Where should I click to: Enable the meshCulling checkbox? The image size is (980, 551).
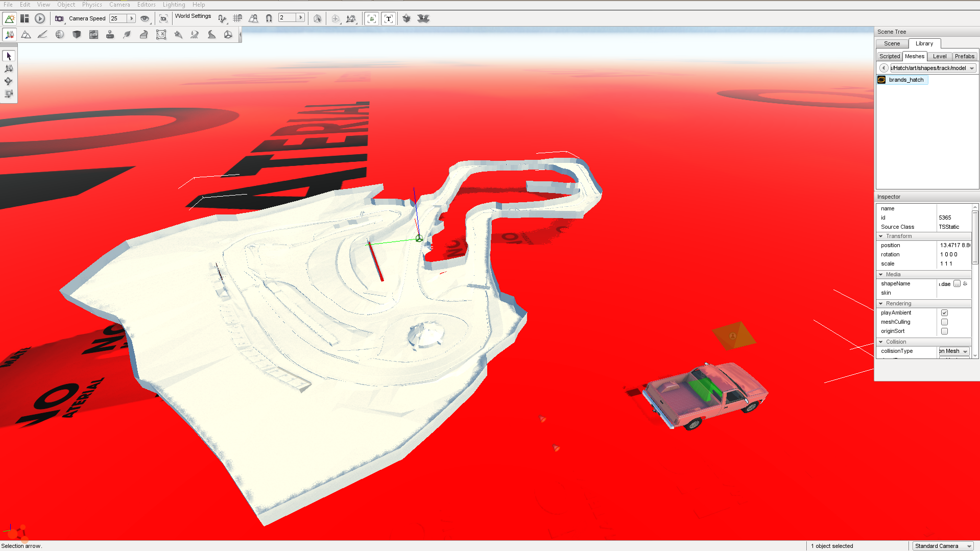tap(944, 322)
